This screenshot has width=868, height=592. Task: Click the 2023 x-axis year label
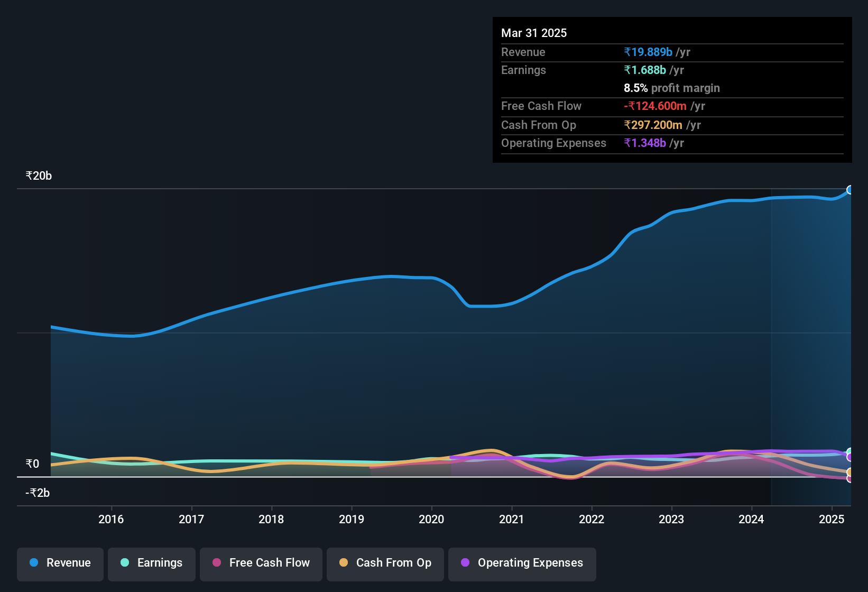point(671,519)
